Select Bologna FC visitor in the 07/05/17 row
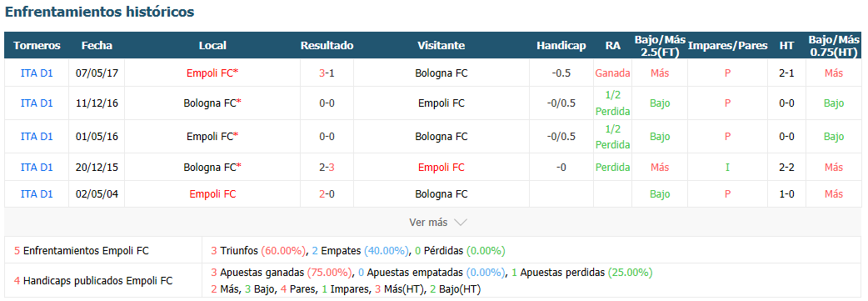Image resolution: width=868 pixels, height=301 pixels. click(441, 73)
